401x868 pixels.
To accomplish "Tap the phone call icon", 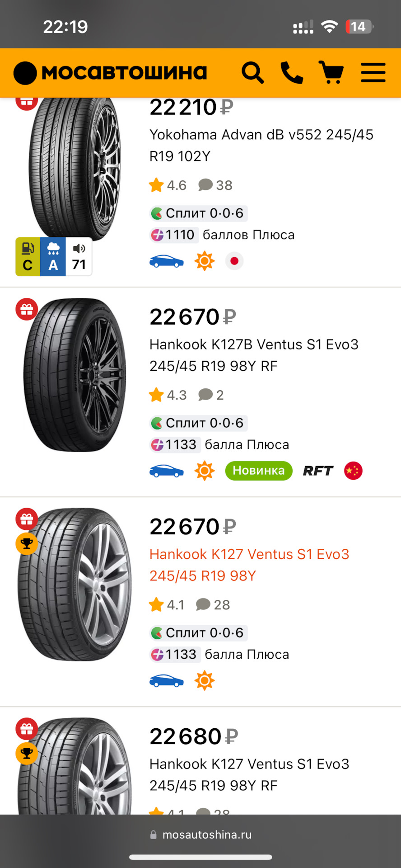I will pos(292,73).
